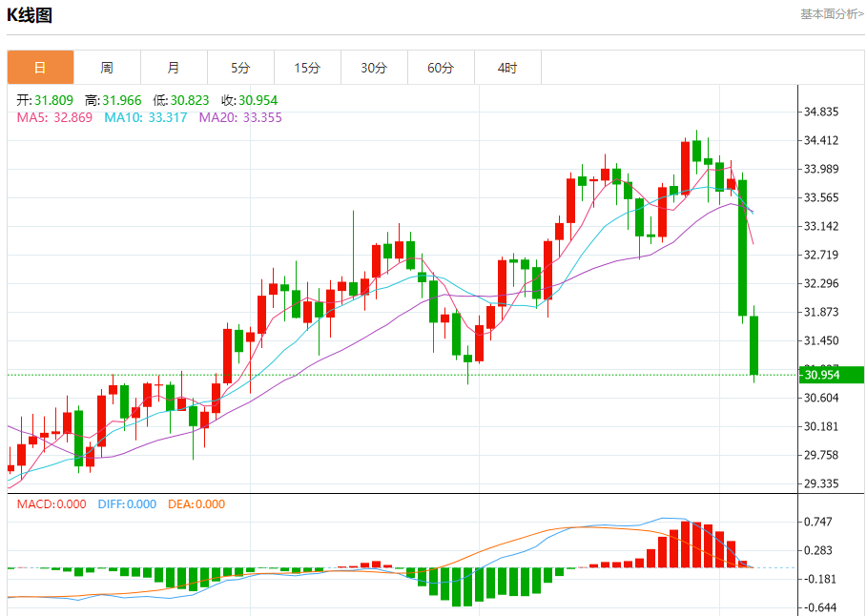Open the 基本面分析 link
The width and height of the screenshot is (867, 616).
[831, 14]
